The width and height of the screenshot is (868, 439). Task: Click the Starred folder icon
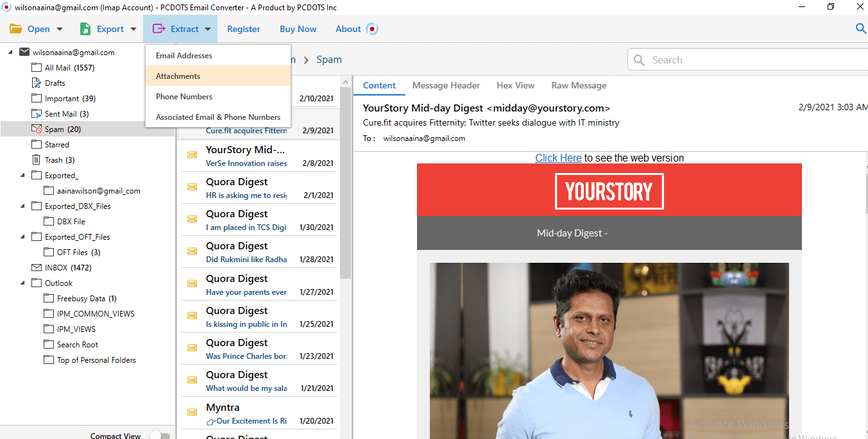tap(37, 144)
